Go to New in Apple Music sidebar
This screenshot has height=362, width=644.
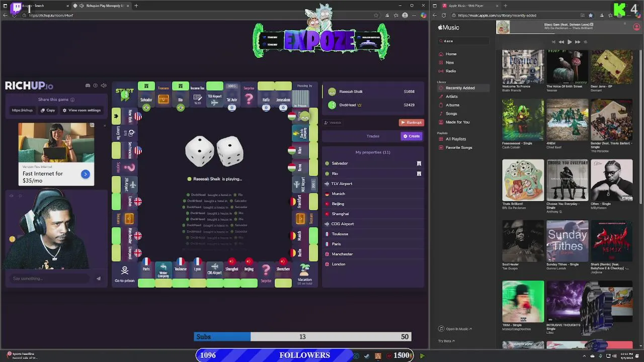click(x=450, y=62)
